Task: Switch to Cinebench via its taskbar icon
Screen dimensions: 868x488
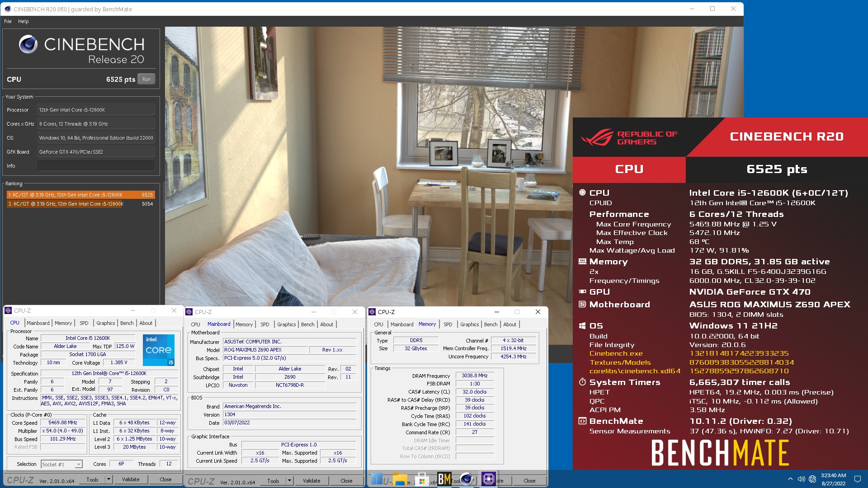Action: [467, 479]
